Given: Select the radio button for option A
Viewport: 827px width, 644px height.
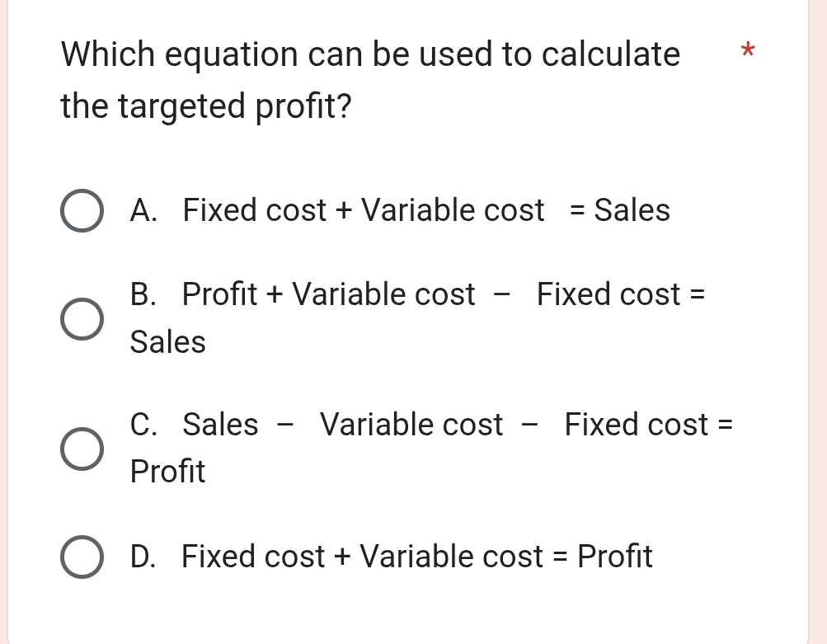Looking at the screenshot, I should point(82,210).
